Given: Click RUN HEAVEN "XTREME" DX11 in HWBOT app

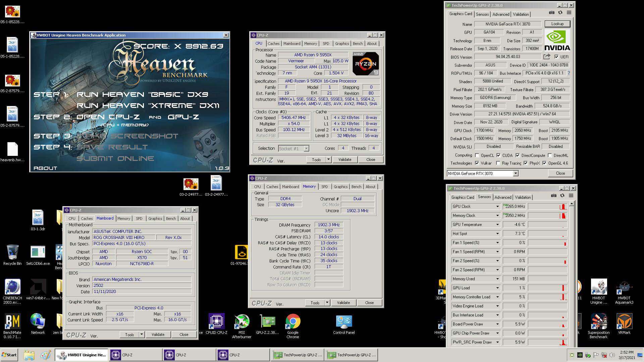Looking at the screenshot, I should (148, 106).
